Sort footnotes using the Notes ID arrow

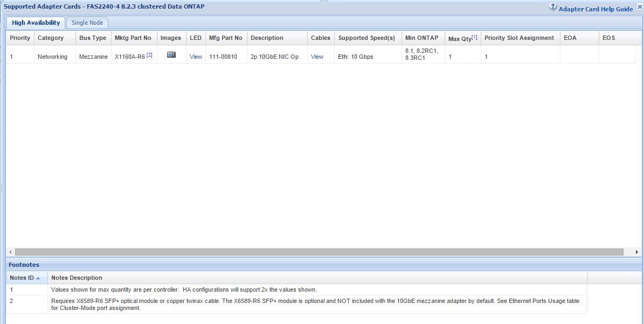point(38,278)
